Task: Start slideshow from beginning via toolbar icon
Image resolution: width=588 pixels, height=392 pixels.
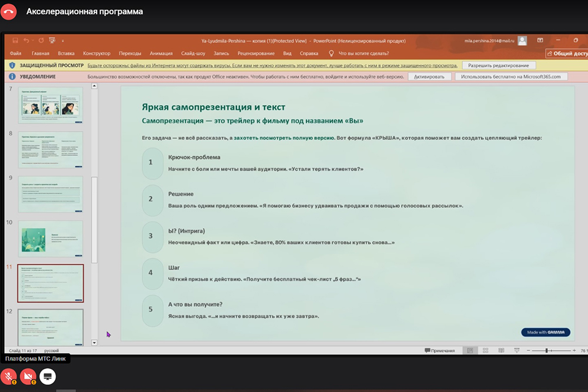Action: pos(52,41)
